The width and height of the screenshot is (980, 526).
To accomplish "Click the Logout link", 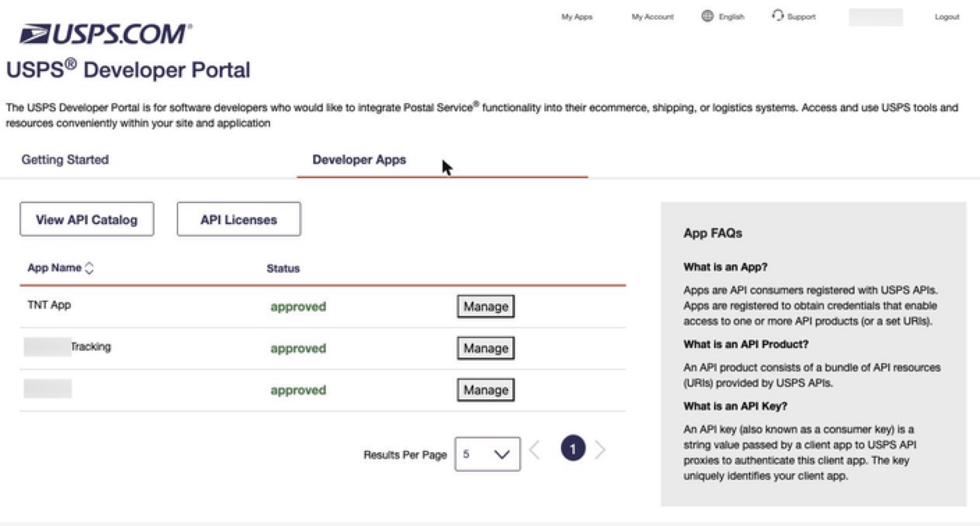I will coord(947,17).
